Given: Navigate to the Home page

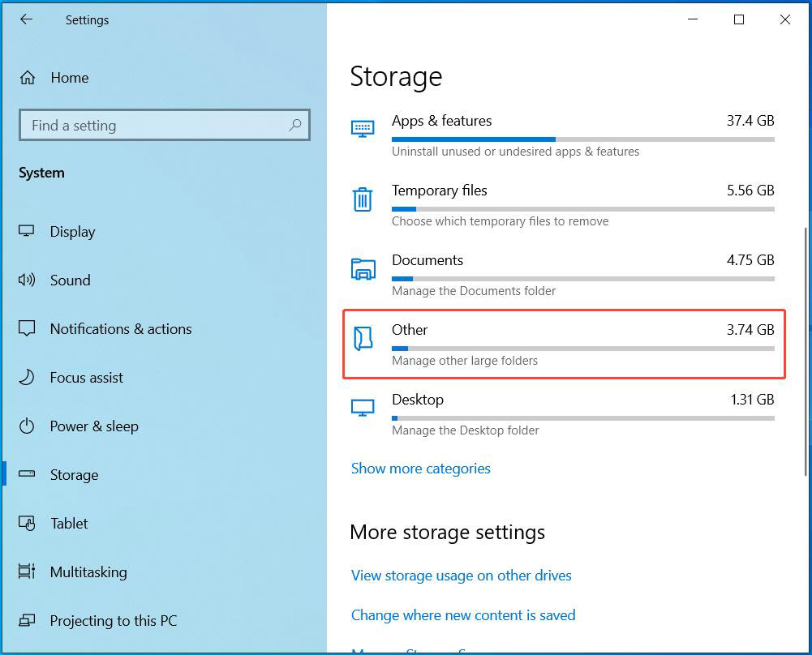Looking at the screenshot, I should (x=68, y=77).
